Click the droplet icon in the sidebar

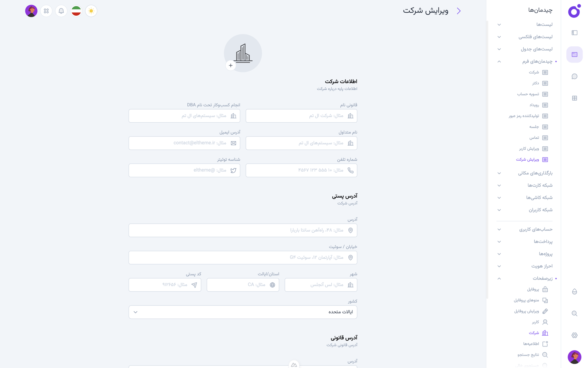574,291
